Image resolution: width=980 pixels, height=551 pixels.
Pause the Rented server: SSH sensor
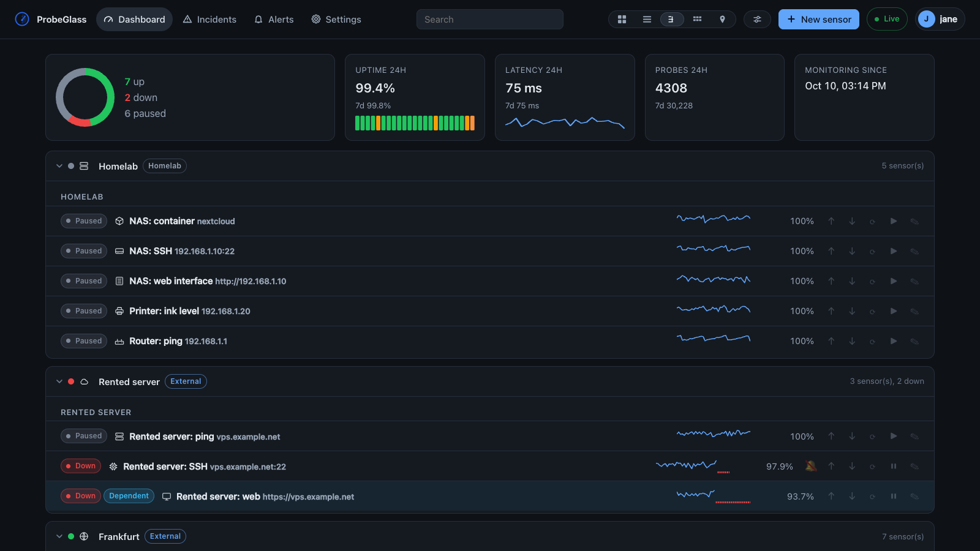click(x=894, y=467)
